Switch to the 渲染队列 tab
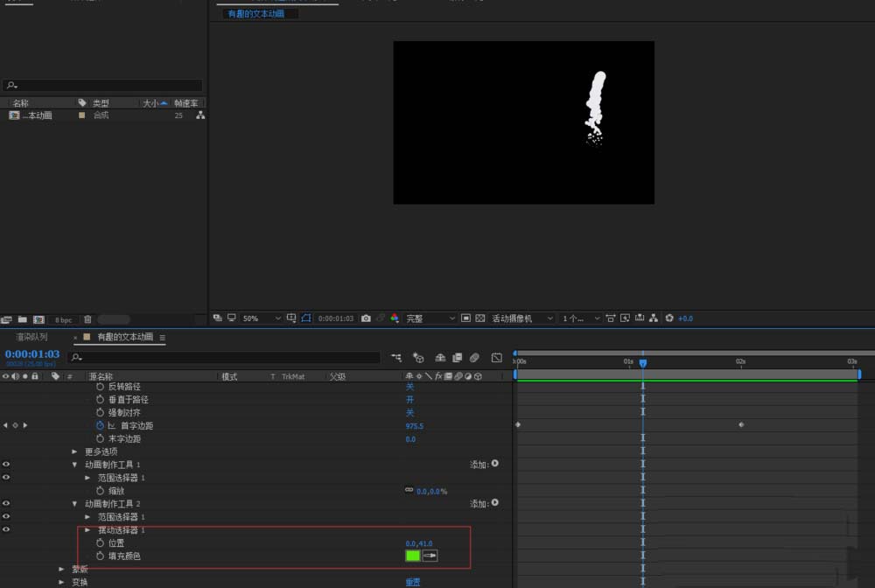This screenshot has height=588, width=875. point(32,337)
